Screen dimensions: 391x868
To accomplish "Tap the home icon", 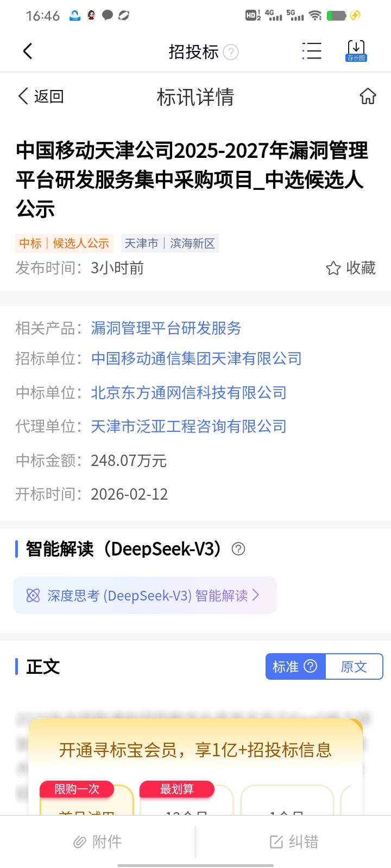I will pyautogui.click(x=368, y=96).
